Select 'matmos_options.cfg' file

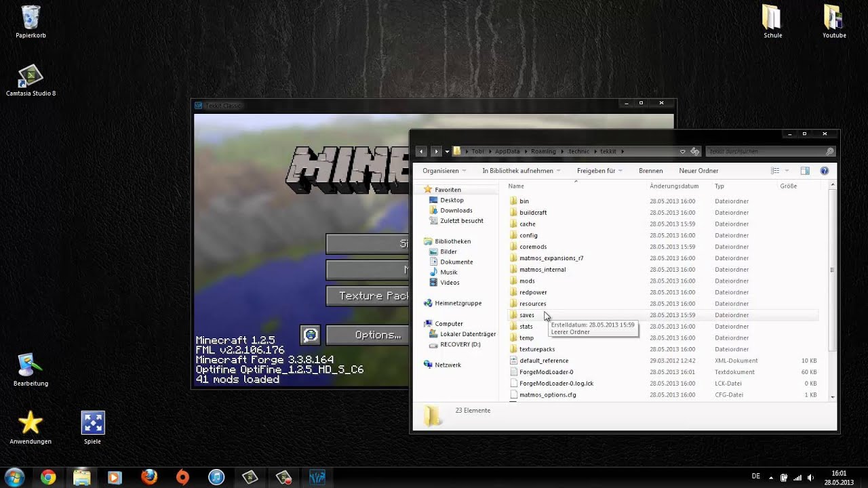(x=547, y=394)
